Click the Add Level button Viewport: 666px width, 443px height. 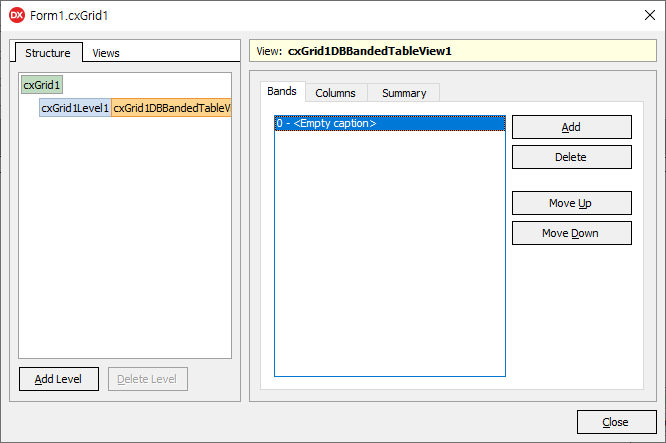[x=59, y=379]
